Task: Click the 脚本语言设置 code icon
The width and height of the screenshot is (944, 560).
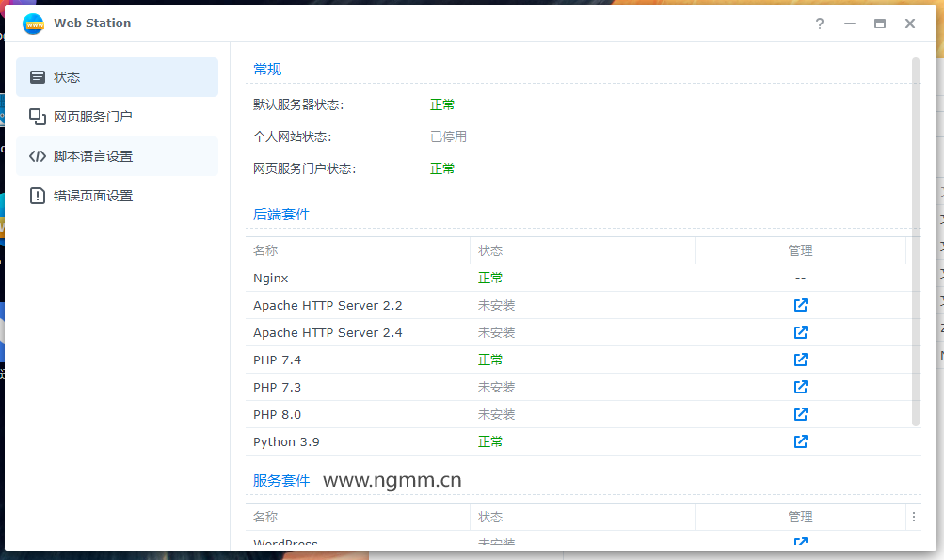Action: [x=38, y=156]
